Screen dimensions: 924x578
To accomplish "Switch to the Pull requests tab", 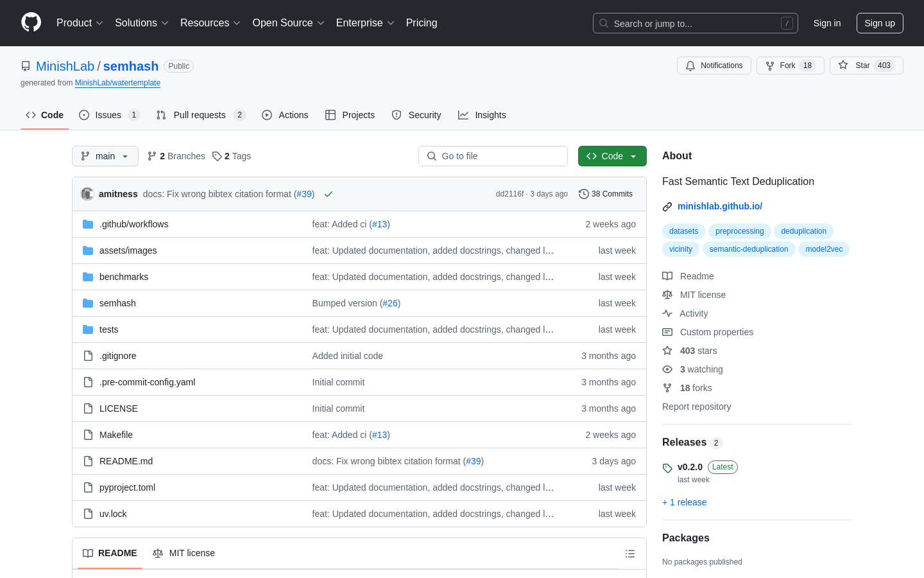I will coord(201,115).
